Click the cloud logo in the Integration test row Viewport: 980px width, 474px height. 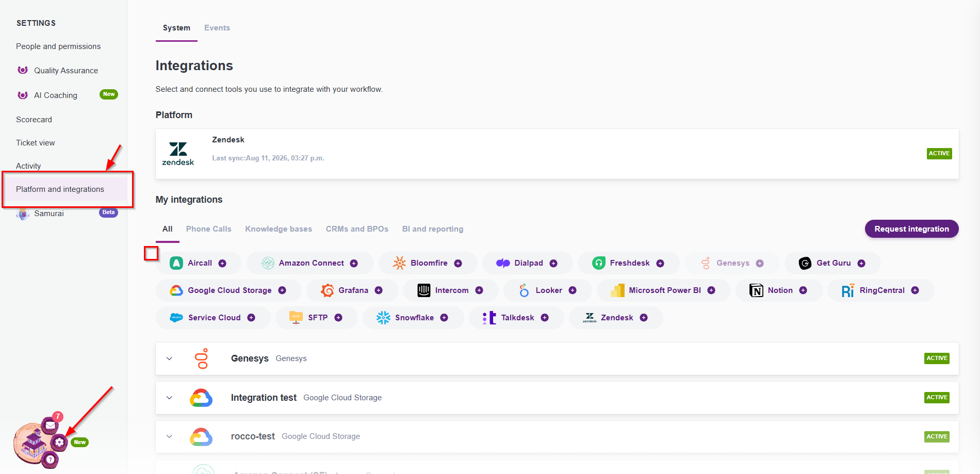201,398
